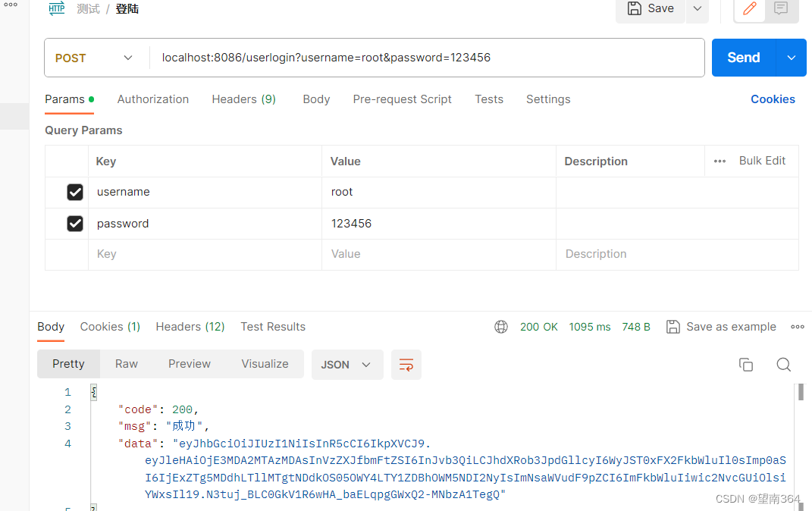Click the request URL field

click(427, 58)
